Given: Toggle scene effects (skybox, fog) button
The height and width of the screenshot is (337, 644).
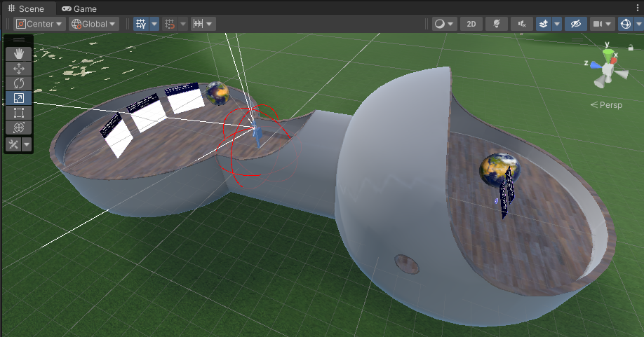Looking at the screenshot, I should [544, 24].
